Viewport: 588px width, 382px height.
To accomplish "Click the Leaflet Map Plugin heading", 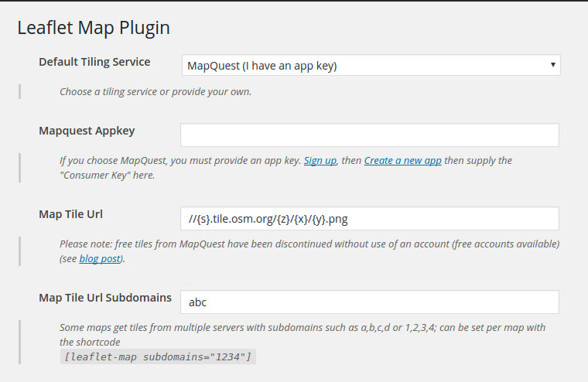I will pyautogui.click(x=94, y=28).
